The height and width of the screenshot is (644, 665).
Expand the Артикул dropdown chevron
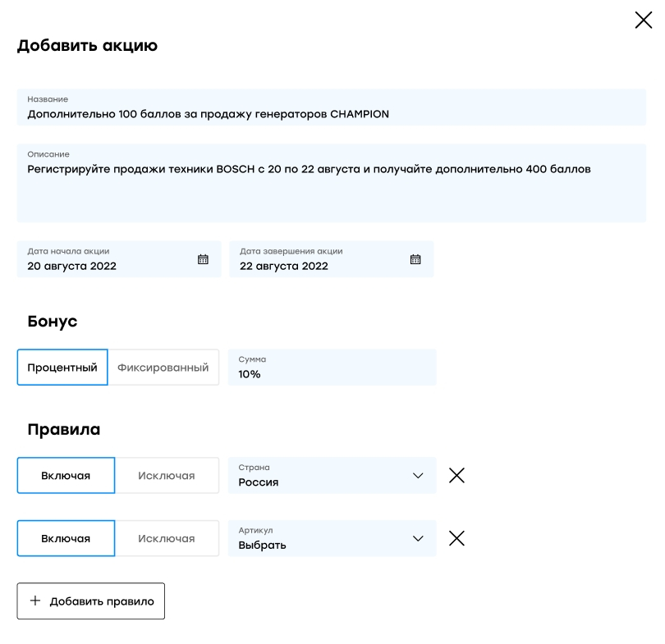point(418,539)
